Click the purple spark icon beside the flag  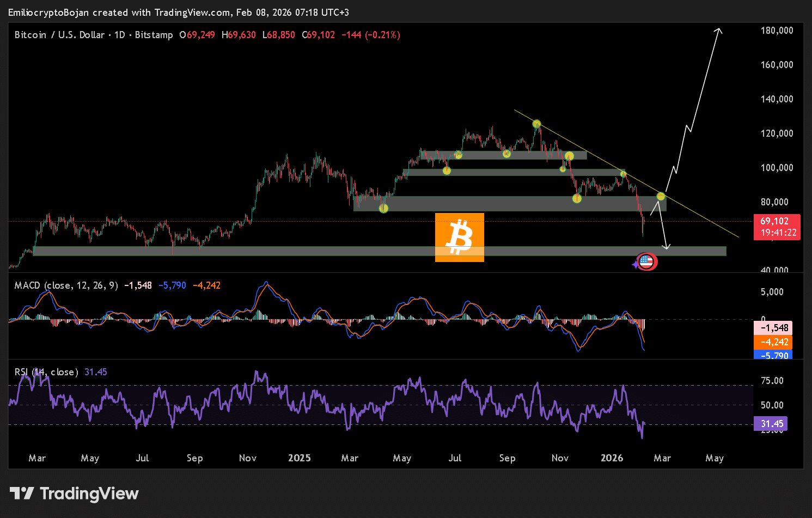[x=635, y=265]
